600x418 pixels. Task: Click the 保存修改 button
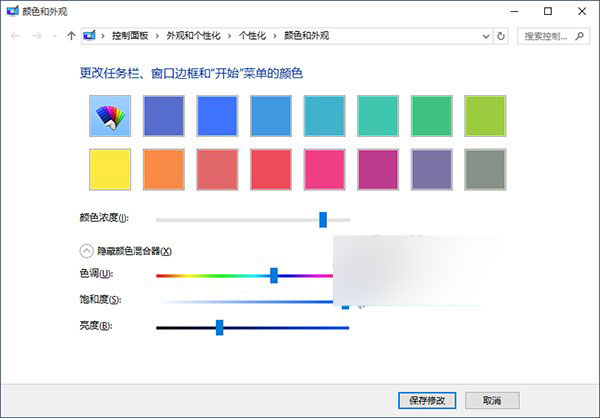(426, 399)
